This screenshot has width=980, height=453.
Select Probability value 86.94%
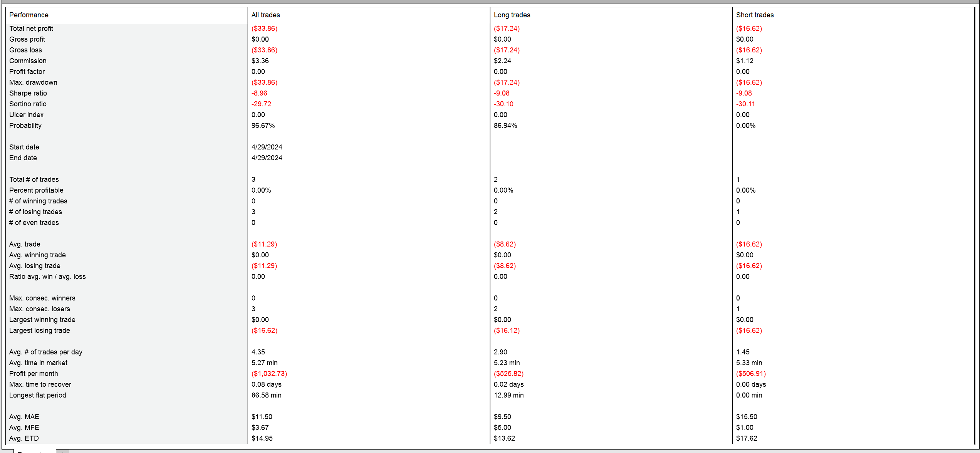pos(505,126)
